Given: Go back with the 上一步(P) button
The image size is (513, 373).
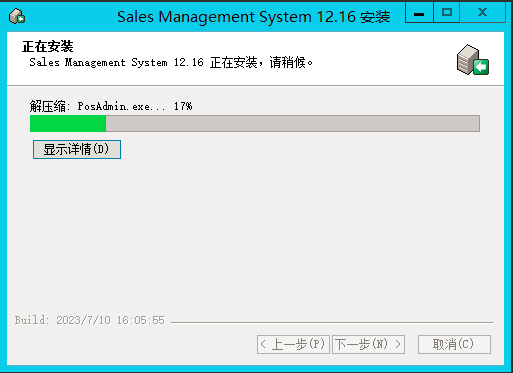Looking at the screenshot, I should tap(293, 344).
